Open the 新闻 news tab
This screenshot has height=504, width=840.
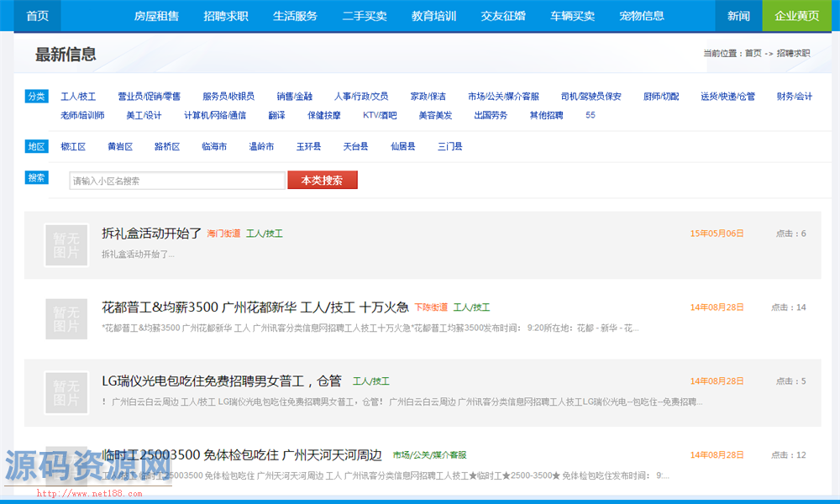click(x=738, y=16)
